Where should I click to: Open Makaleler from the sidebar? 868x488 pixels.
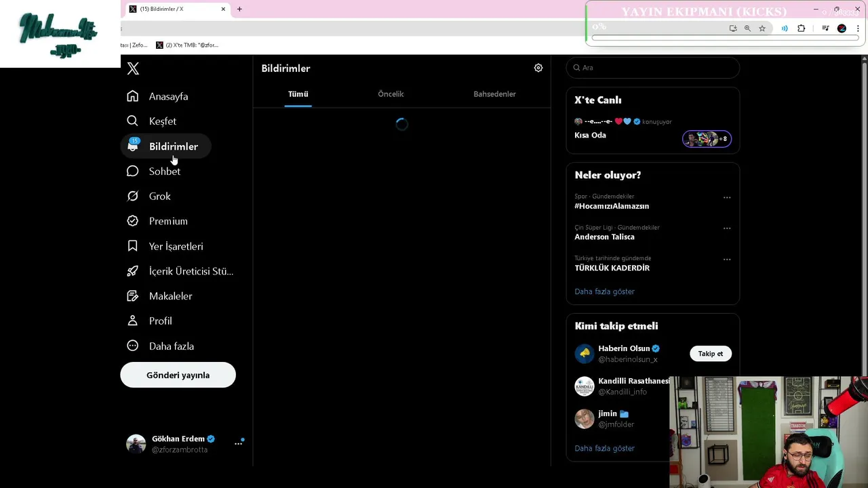tap(160, 296)
